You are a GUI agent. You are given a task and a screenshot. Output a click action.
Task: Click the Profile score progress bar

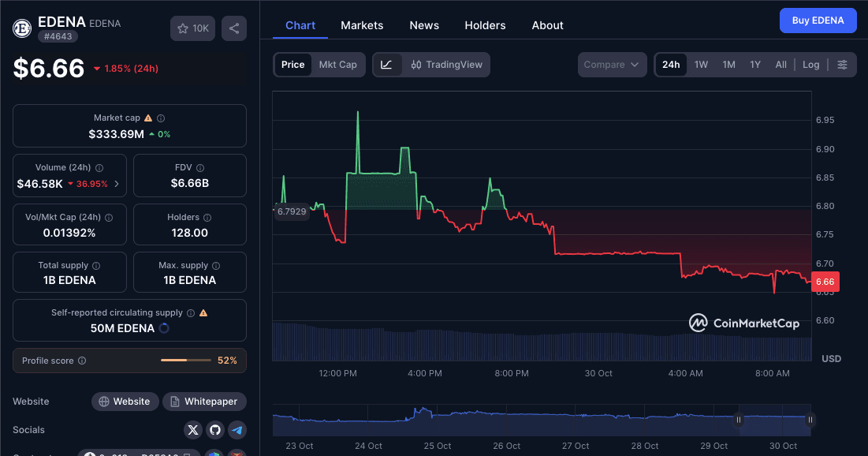click(185, 359)
